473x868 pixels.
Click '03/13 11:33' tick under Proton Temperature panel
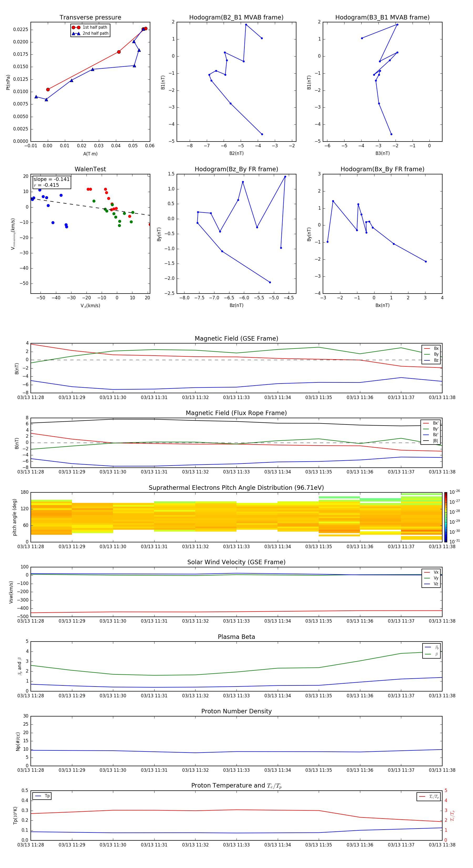coord(236,845)
